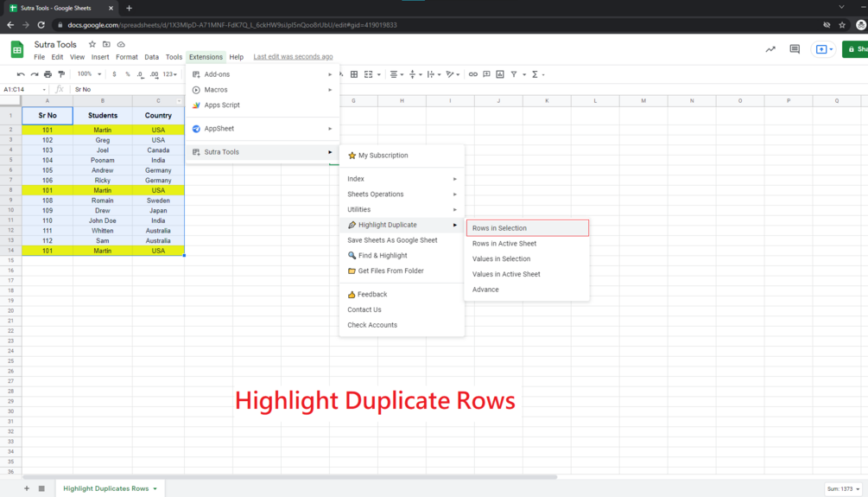Open the All sheets list icon
This screenshot has height=497, width=868.
point(41,488)
